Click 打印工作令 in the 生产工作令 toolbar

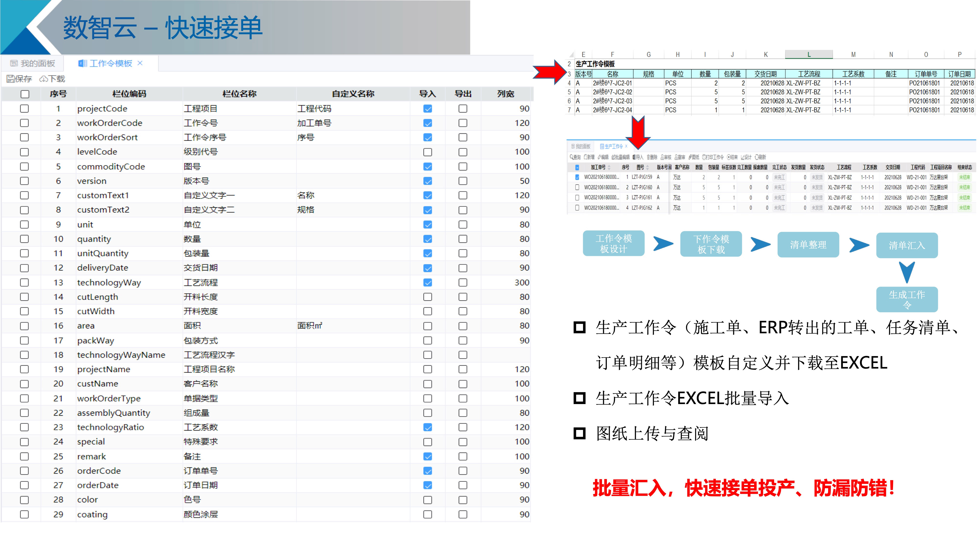[713, 157]
